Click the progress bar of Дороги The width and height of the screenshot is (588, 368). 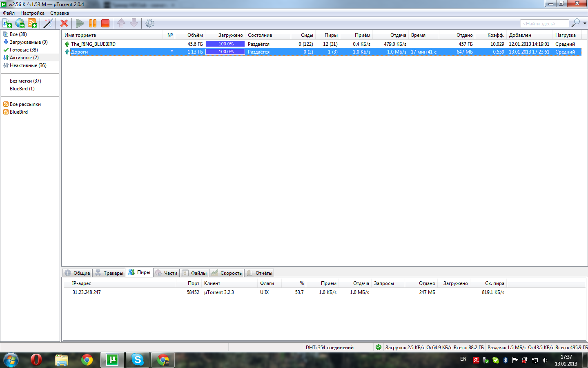coord(225,52)
